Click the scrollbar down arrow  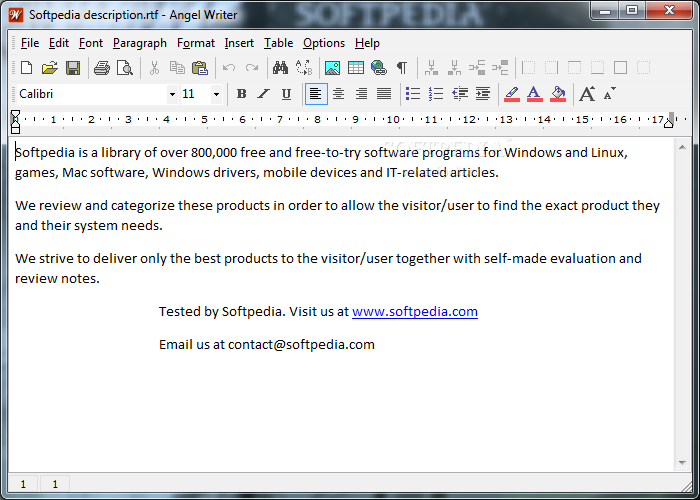pos(682,462)
